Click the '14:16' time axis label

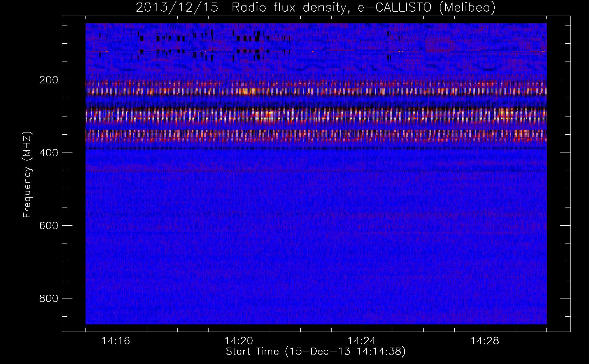pyautogui.click(x=116, y=341)
